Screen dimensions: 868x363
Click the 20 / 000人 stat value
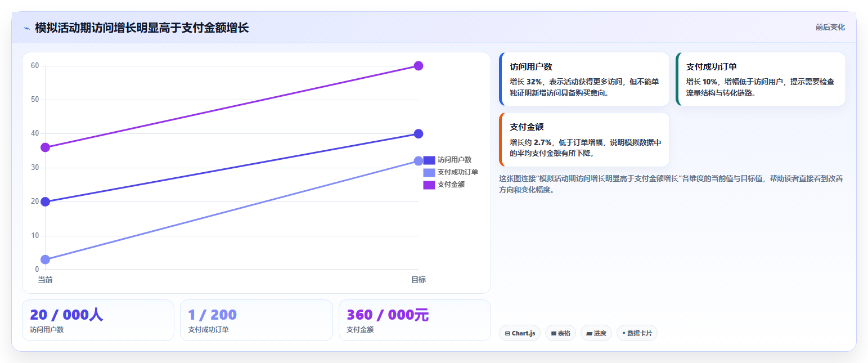pyautogui.click(x=66, y=315)
